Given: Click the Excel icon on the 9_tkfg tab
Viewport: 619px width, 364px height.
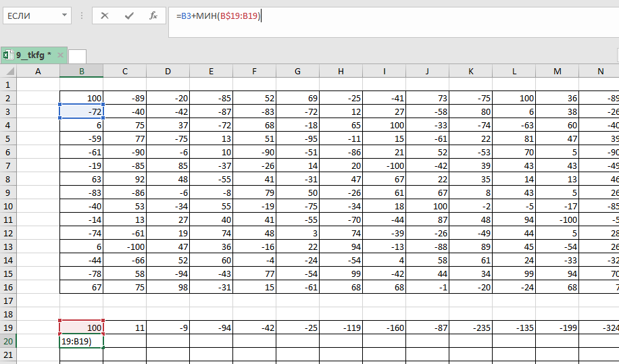Looking at the screenshot, I should pos(8,55).
